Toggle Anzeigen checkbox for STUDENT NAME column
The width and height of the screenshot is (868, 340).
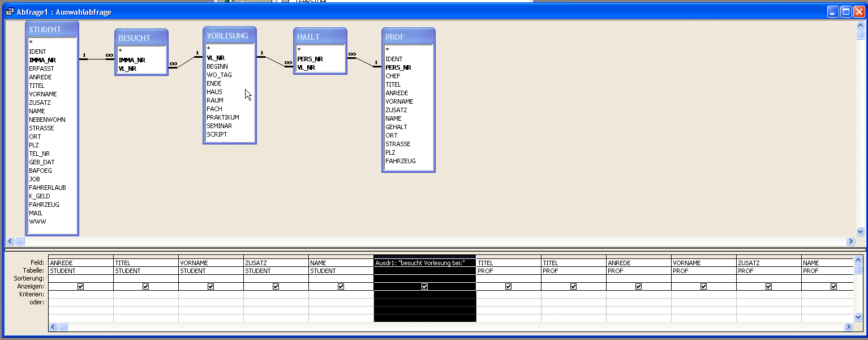pyautogui.click(x=341, y=287)
